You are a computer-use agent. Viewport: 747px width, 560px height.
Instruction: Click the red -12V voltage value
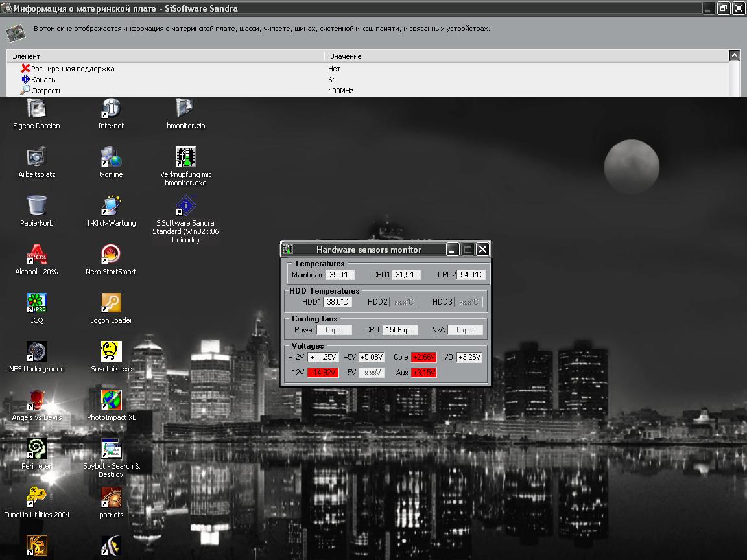coord(323,373)
